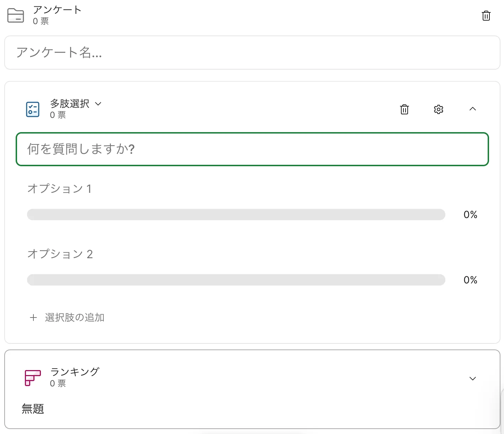Click the plus icon beside 選択肢の追加

tap(33, 318)
